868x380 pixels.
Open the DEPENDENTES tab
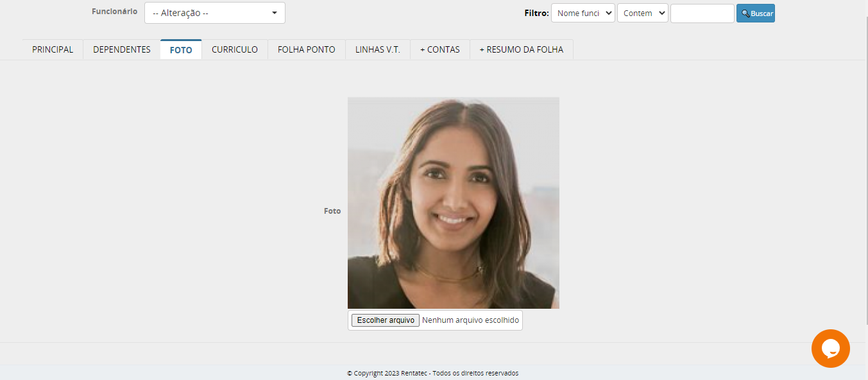[x=122, y=49]
